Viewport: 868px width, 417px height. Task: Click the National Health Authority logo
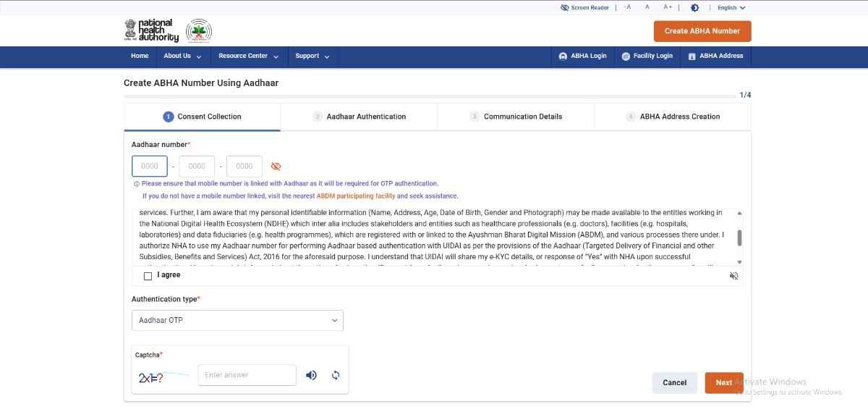click(151, 30)
